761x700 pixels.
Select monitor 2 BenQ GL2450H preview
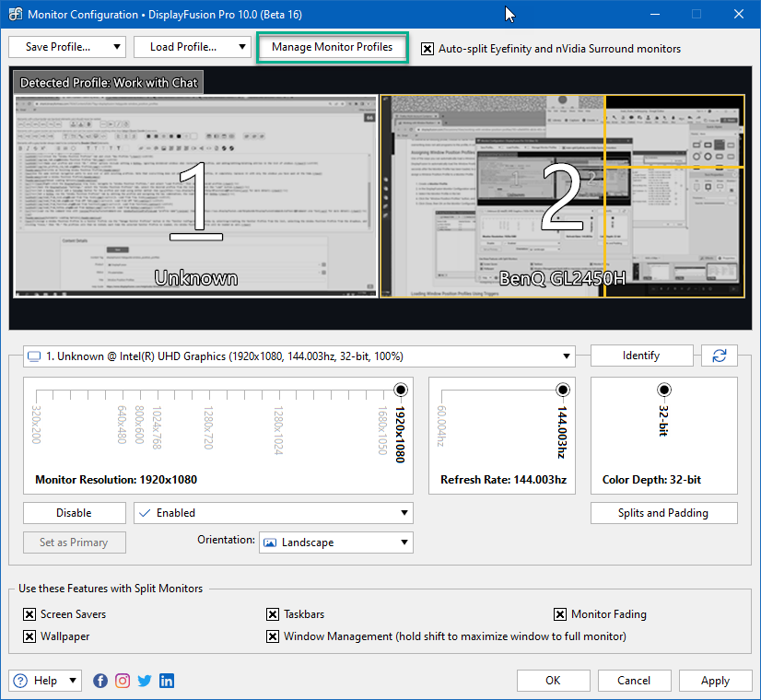click(x=562, y=196)
